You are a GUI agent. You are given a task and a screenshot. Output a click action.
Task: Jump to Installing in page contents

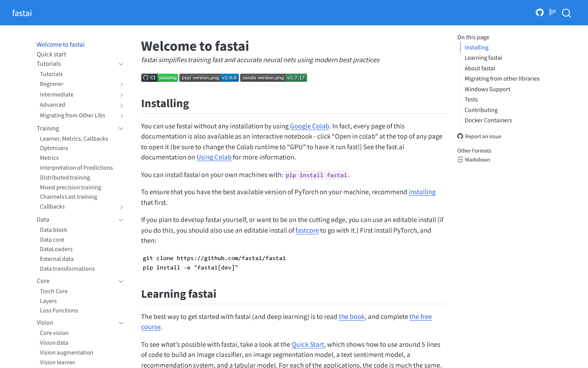coord(477,47)
